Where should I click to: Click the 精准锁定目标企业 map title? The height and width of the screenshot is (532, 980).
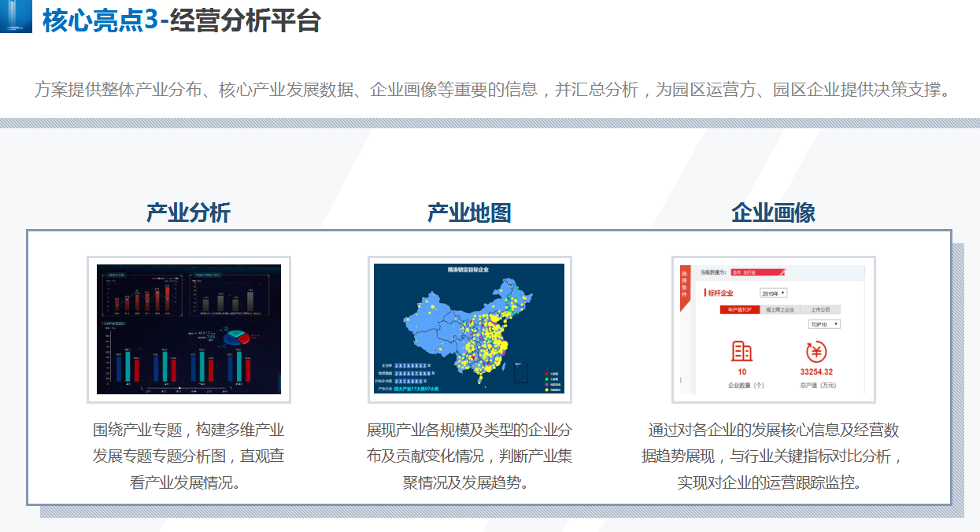(468, 270)
